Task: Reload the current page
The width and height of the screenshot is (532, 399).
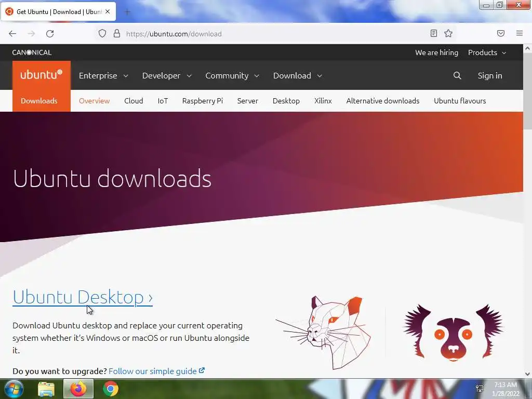Action: coord(50,34)
